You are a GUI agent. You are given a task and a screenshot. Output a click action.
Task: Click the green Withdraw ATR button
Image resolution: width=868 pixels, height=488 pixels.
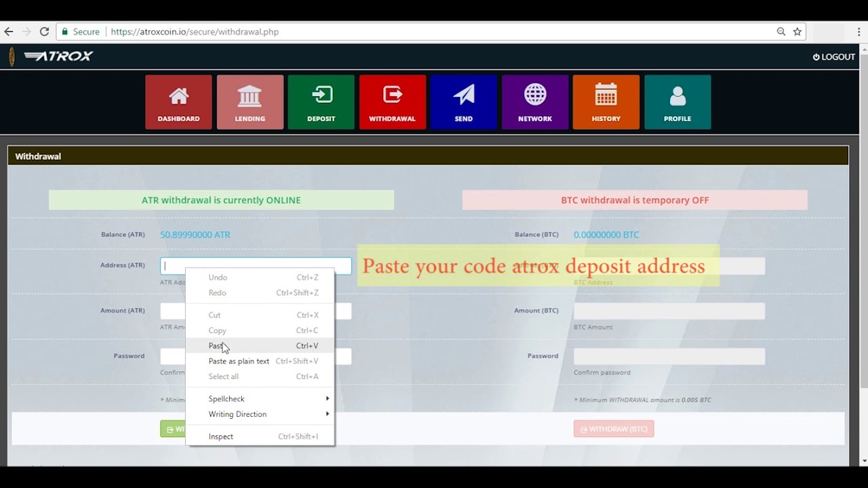pos(173,429)
